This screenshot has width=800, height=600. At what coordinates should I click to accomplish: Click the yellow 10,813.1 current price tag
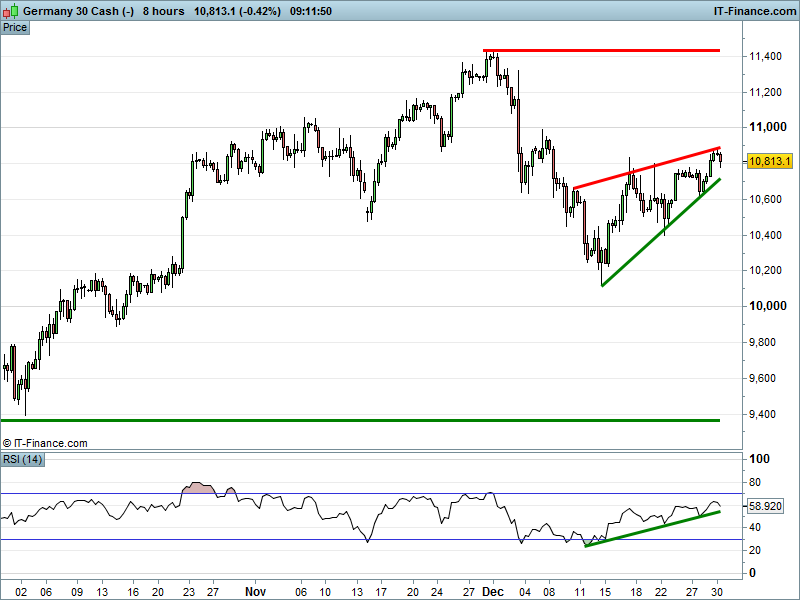tap(769, 161)
